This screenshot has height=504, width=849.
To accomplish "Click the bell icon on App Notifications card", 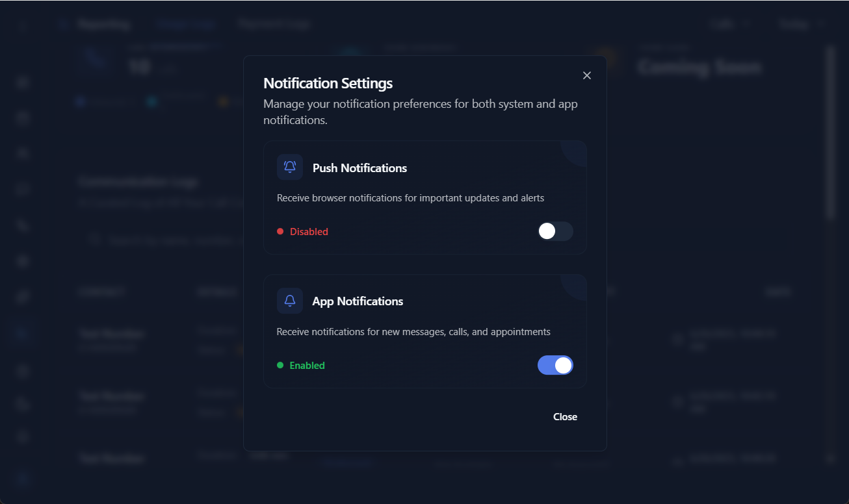I will pyautogui.click(x=290, y=301).
